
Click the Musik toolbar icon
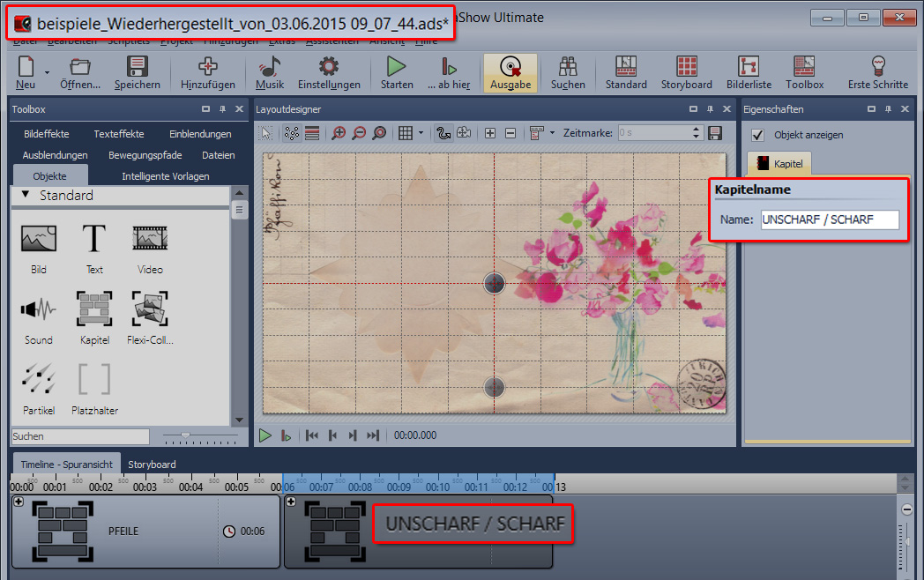(270, 67)
